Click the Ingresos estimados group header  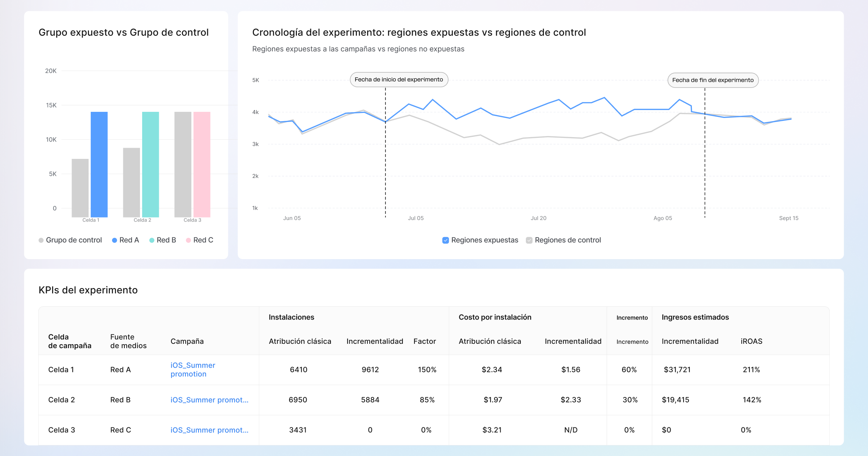[695, 317]
